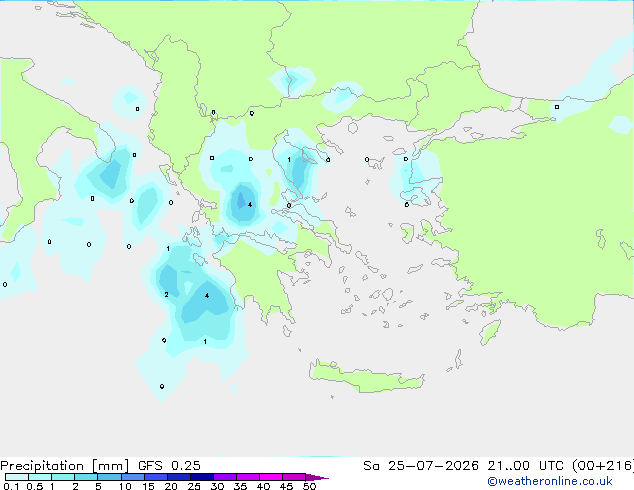Select the 45–50 mm legend color swatch
The image size is (634, 490).
294,477
